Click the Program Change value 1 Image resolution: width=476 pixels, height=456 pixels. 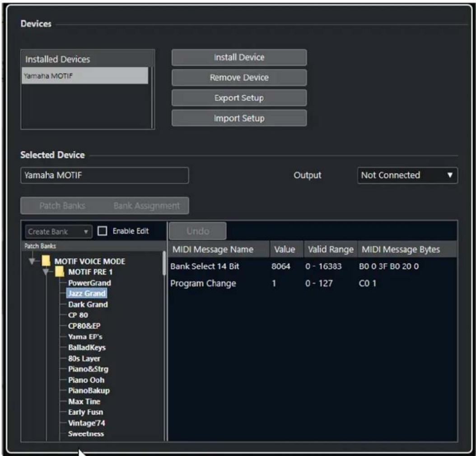pyautogui.click(x=274, y=283)
